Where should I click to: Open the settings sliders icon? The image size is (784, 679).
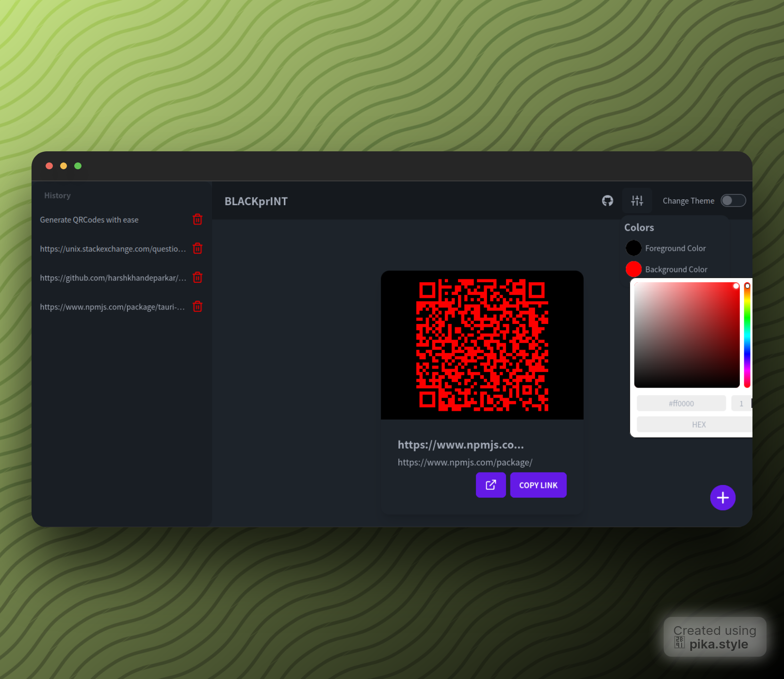point(637,201)
